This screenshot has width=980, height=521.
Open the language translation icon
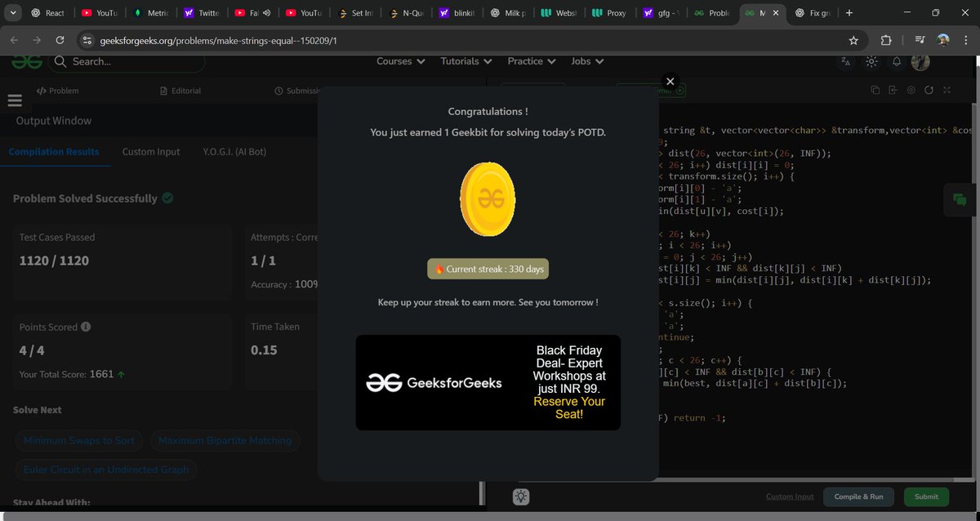[x=846, y=61]
